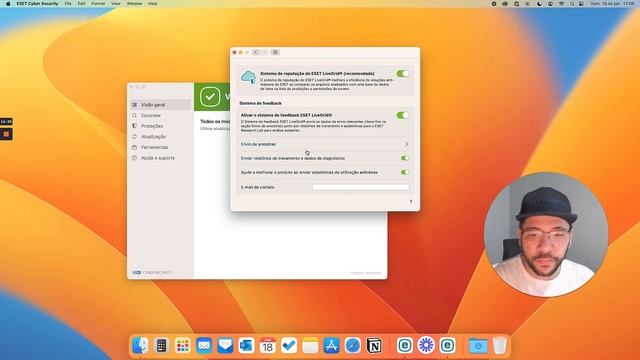Click the help icon beside Ajuda e suporte
The image size is (640, 360).
coord(134,158)
